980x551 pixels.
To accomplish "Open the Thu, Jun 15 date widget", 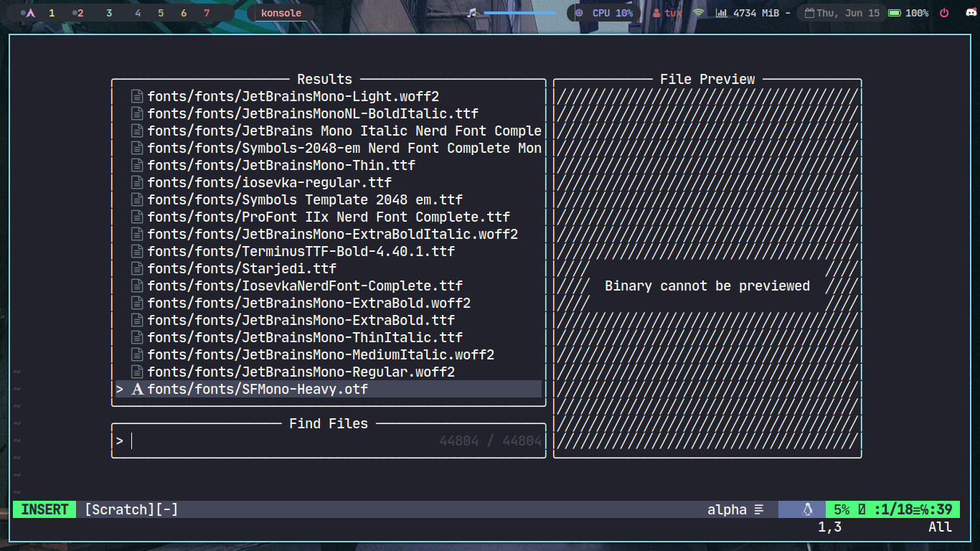I will coord(848,13).
